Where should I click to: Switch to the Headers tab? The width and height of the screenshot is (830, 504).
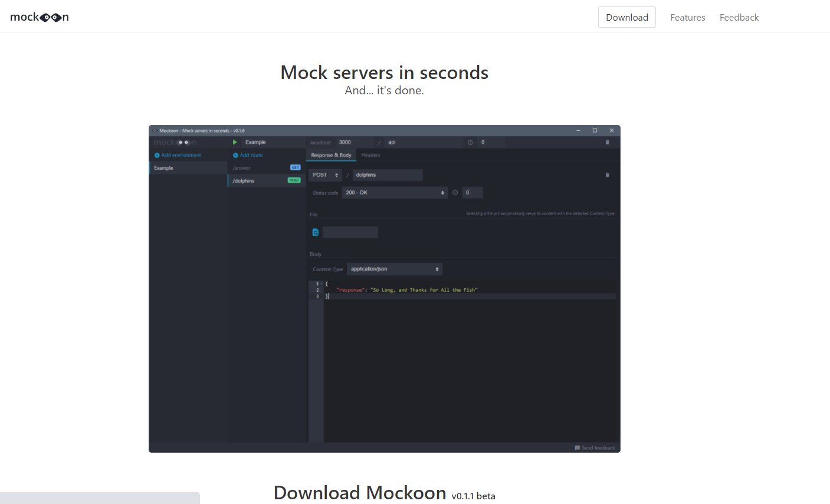pyautogui.click(x=370, y=155)
